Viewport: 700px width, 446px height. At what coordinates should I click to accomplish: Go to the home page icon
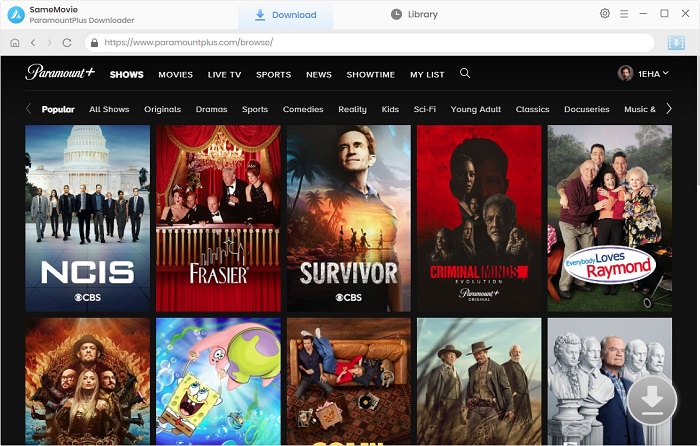(x=15, y=43)
